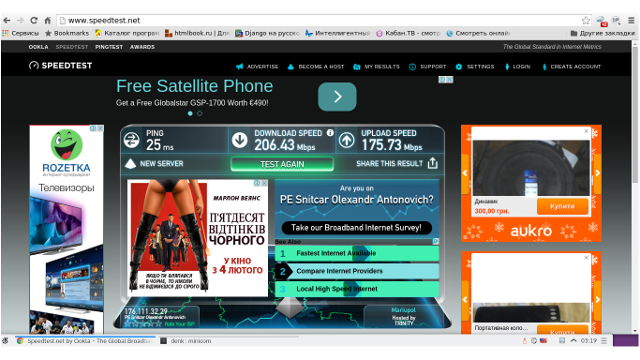This screenshot has height=360, width=640.
Task: Reload the speedtest page
Action: (x=34, y=20)
